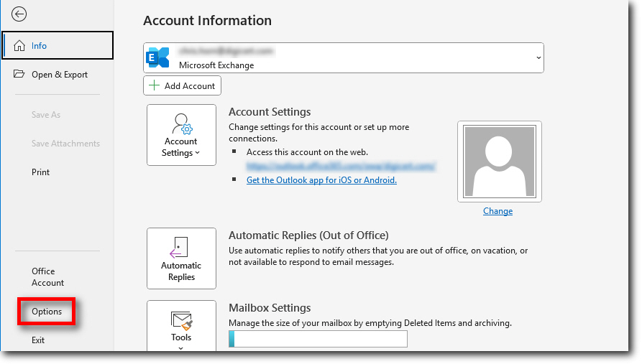Click the Change photo link
The height and width of the screenshot is (364, 642).
(498, 211)
